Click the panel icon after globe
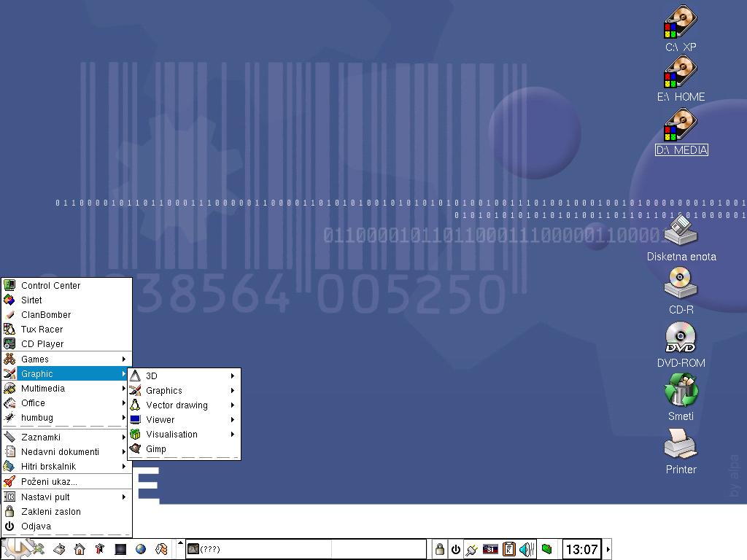The image size is (747, 560). click(161, 550)
